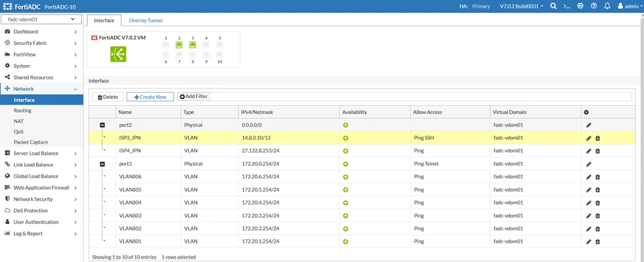This screenshot has height=262, width=644.
Task: Collapse the port3 interface tree
Action: (x=102, y=164)
